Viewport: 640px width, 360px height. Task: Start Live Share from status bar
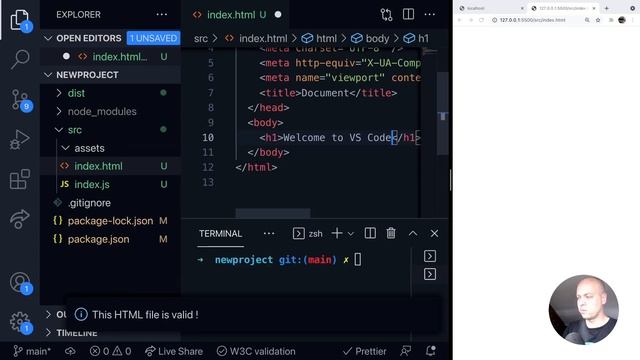tap(174, 351)
